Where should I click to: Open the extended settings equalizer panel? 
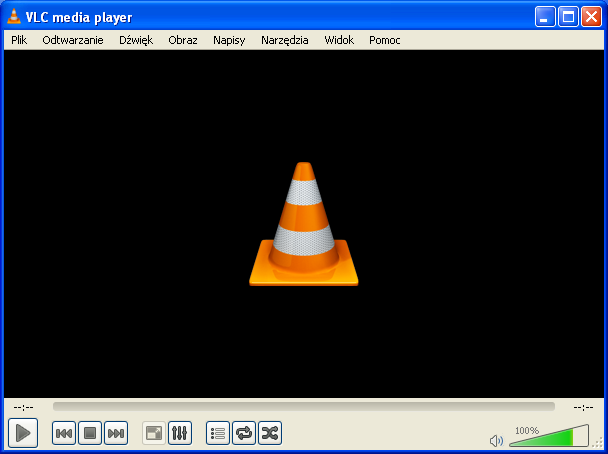[180, 433]
